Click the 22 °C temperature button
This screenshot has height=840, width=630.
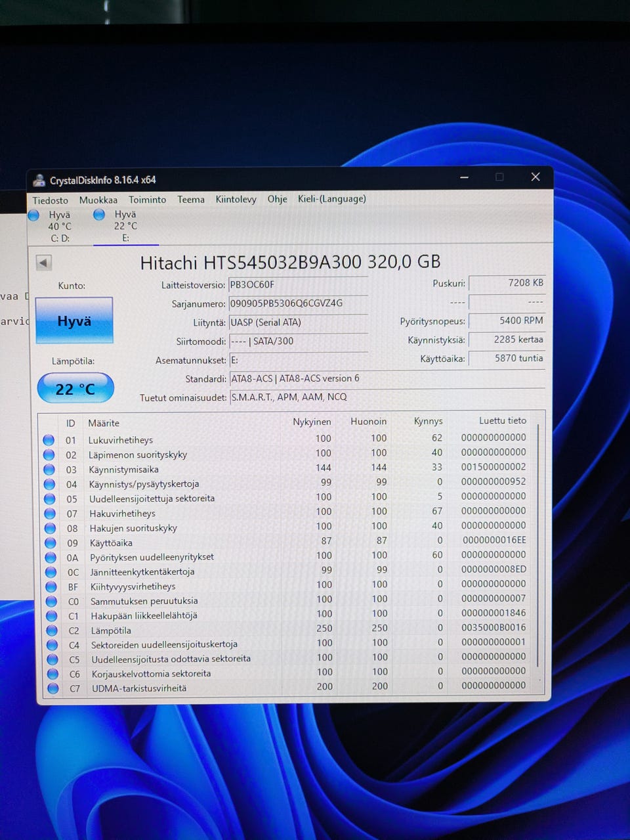pyautogui.click(x=75, y=389)
